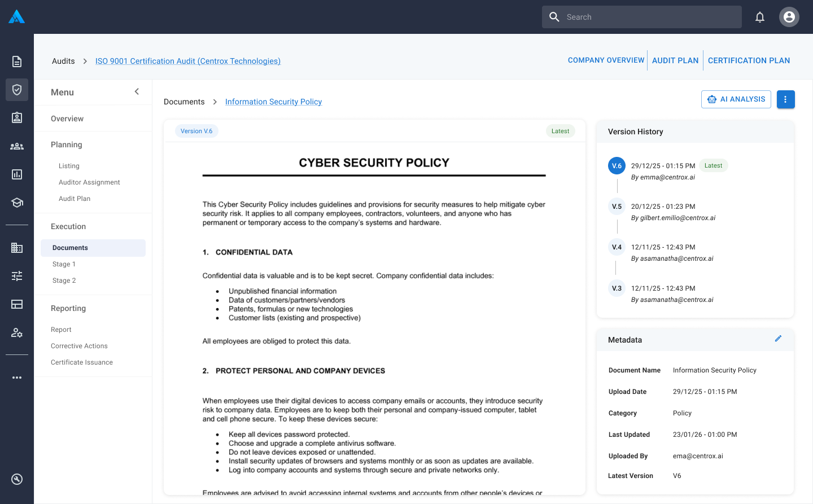Open notifications bell icon
Image resolution: width=813 pixels, height=504 pixels.
coord(760,17)
